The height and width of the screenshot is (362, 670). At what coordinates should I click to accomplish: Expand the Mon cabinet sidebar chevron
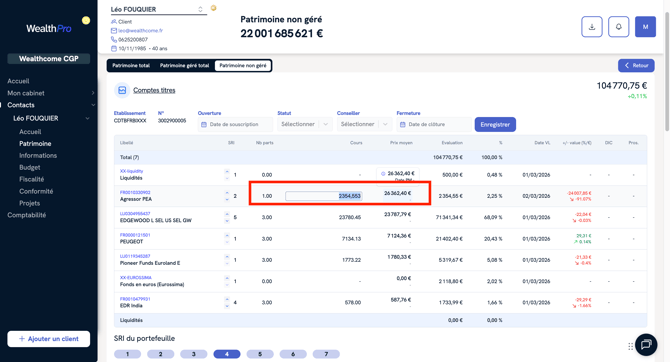(x=93, y=93)
